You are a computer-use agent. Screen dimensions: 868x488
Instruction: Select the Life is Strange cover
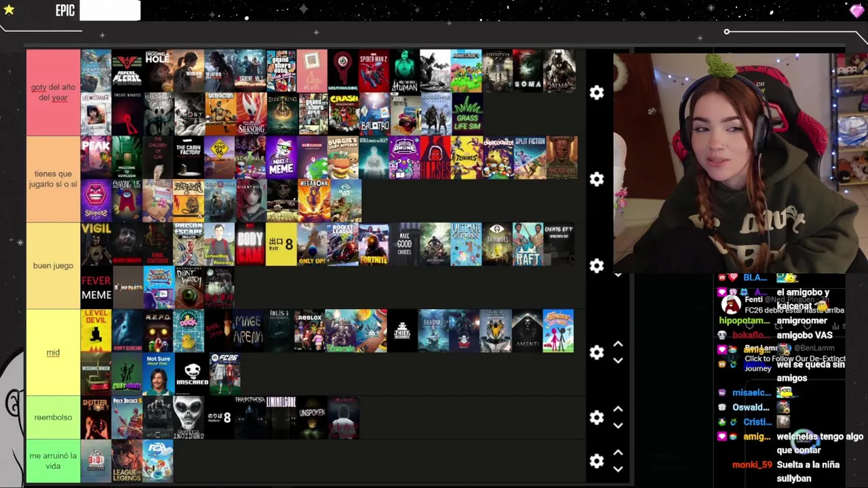(96, 114)
